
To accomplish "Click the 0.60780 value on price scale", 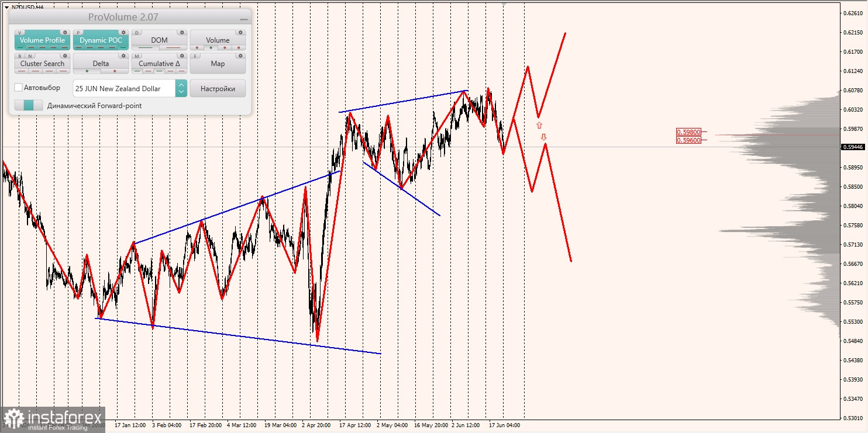I will pyautogui.click(x=853, y=90).
